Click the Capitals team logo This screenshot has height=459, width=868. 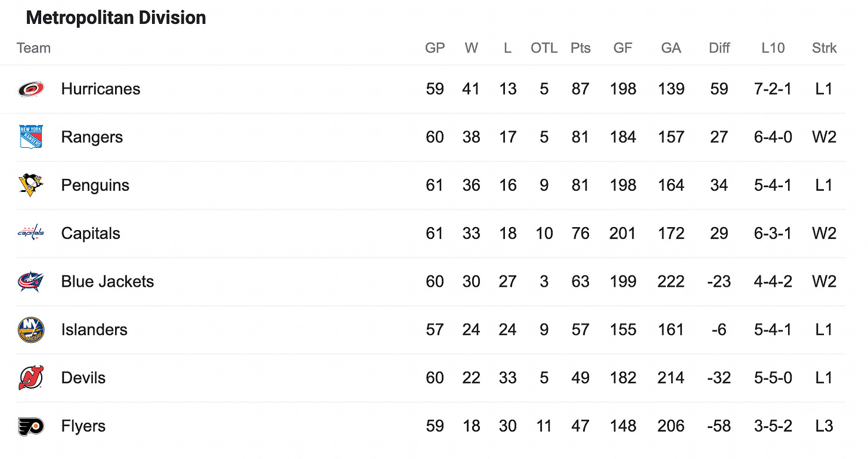(30, 233)
